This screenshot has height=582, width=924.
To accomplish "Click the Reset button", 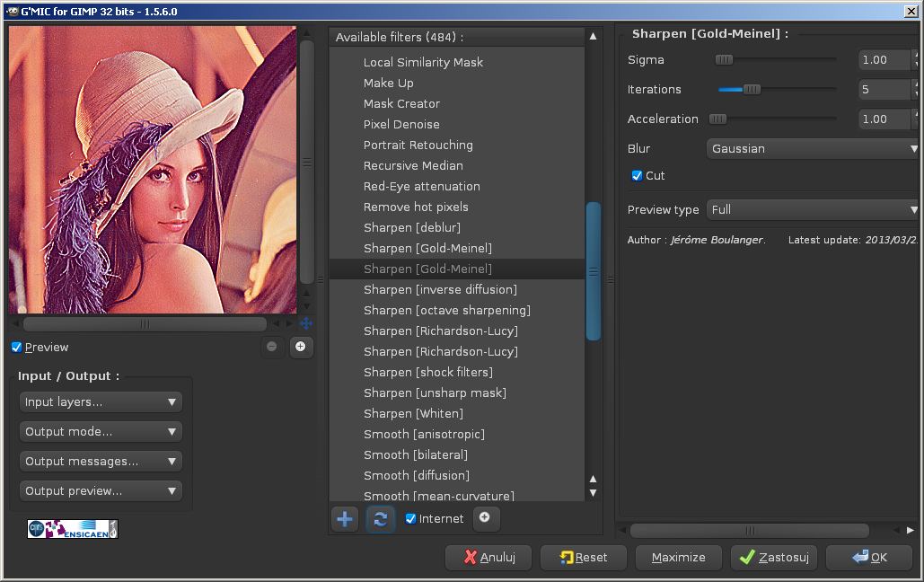I will (x=584, y=557).
